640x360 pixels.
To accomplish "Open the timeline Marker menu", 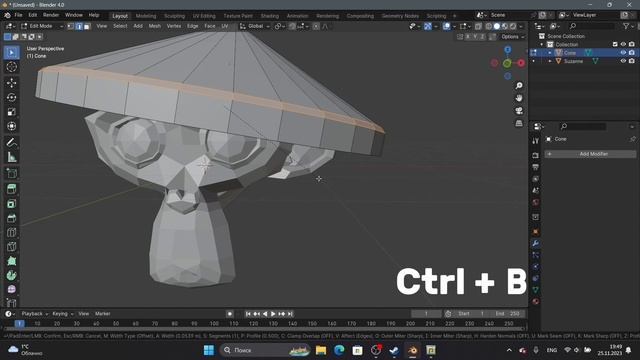I will (x=102, y=314).
